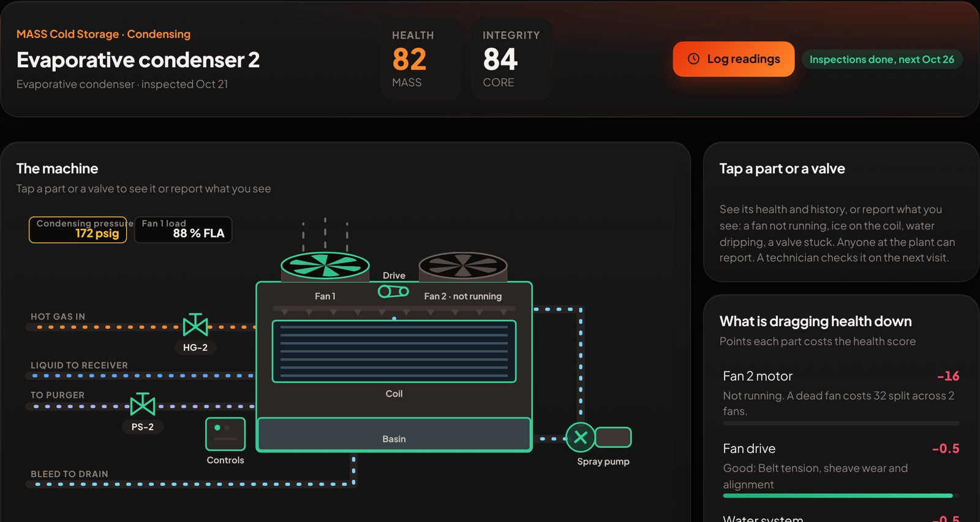The image size is (980, 522).
Task: Click the Inspections done, next Oct 26 badge
Action: click(x=882, y=59)
